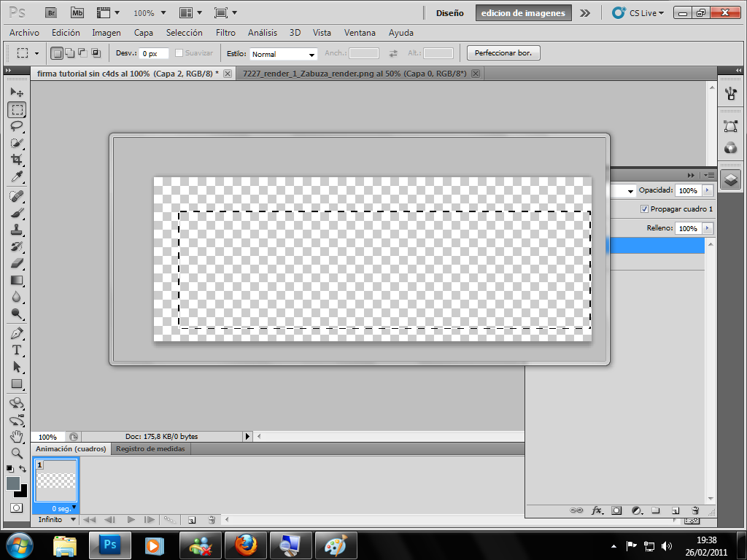Image resolution: width=747 pixels, height=560 pixels.
Task: Select animation frame 1 thumbnail
Action: (56, 481)
